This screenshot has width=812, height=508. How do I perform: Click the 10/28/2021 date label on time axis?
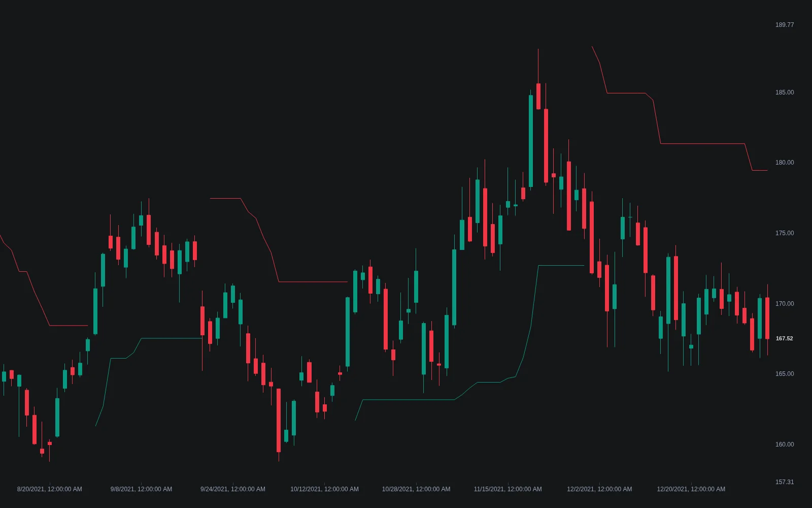tap(416, 489)
